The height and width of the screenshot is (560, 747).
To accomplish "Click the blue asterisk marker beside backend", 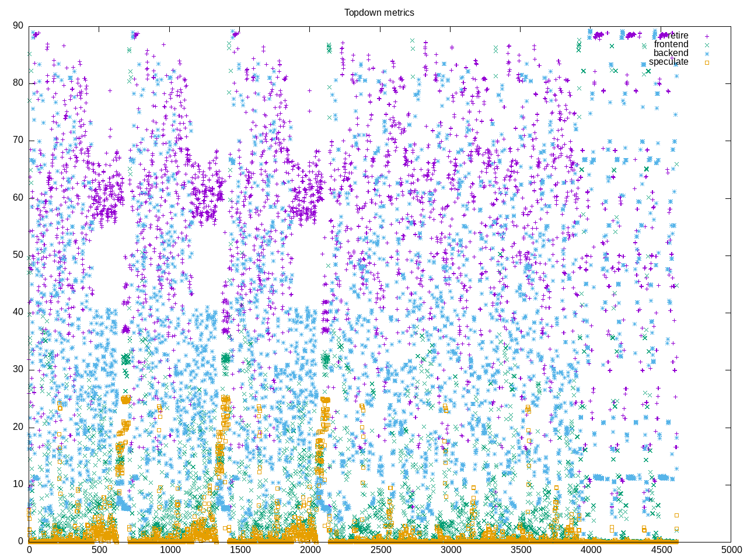I will (707, 53).
